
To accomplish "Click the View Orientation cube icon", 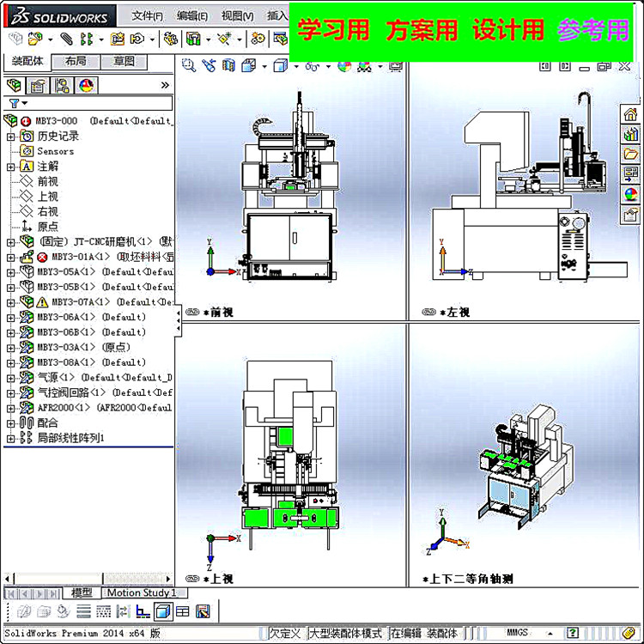I will click(x=249, y=65).
